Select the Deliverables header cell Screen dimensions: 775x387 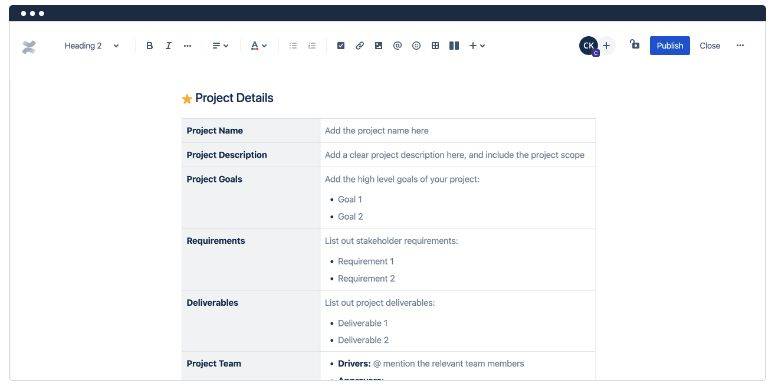(251, 321)
